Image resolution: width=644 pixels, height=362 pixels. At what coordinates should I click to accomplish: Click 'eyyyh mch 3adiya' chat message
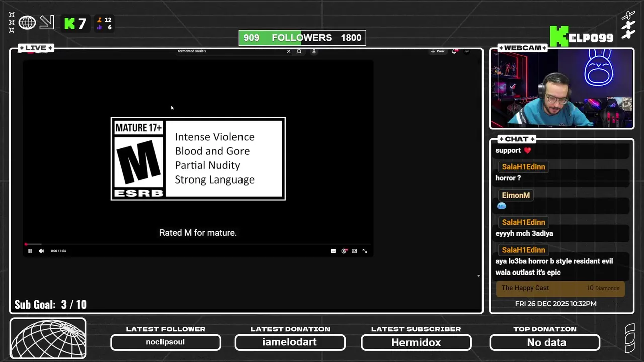[x=524, y=233]
